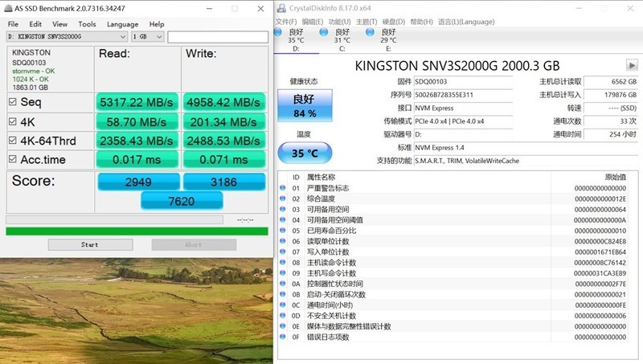This screenshot has height=364, width=643.
Task: Click Seq write result 4958.42 MB/s
Action: click(223, 102)
